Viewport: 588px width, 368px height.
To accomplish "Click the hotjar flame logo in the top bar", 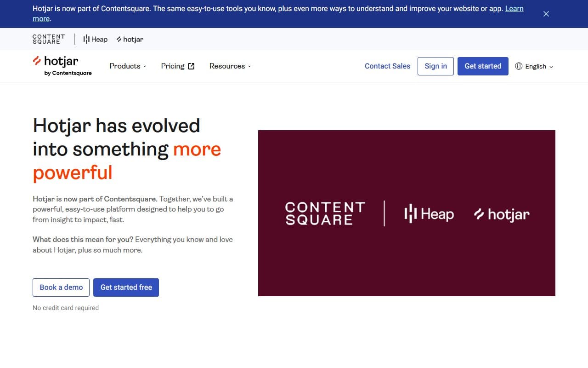I will 130,39.
